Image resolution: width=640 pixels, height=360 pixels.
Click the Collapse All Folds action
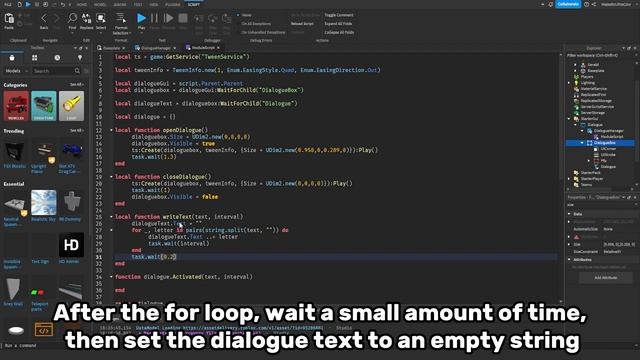pyautogui.click(x=340, y=32)
